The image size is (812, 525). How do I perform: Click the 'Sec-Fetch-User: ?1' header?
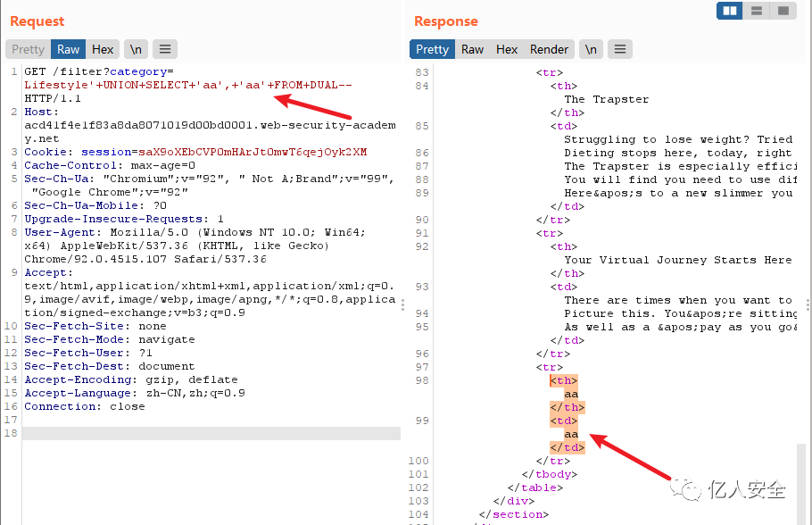click(x=88, y=353)
